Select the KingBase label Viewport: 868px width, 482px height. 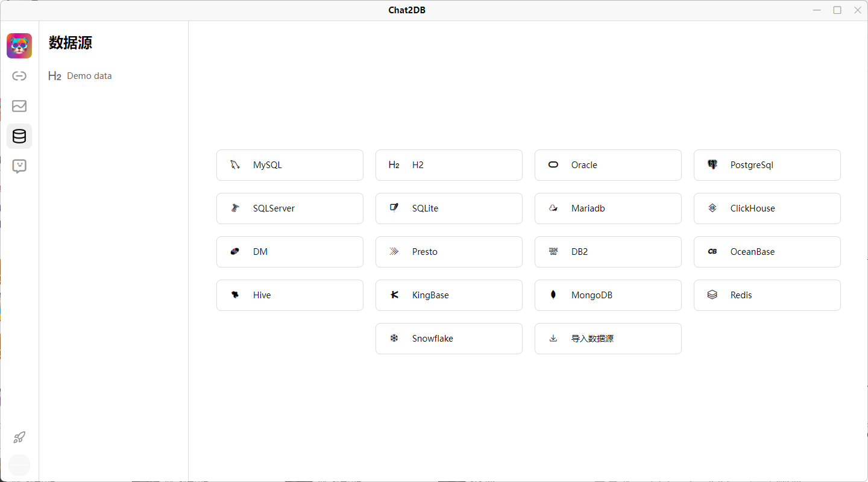430,295
